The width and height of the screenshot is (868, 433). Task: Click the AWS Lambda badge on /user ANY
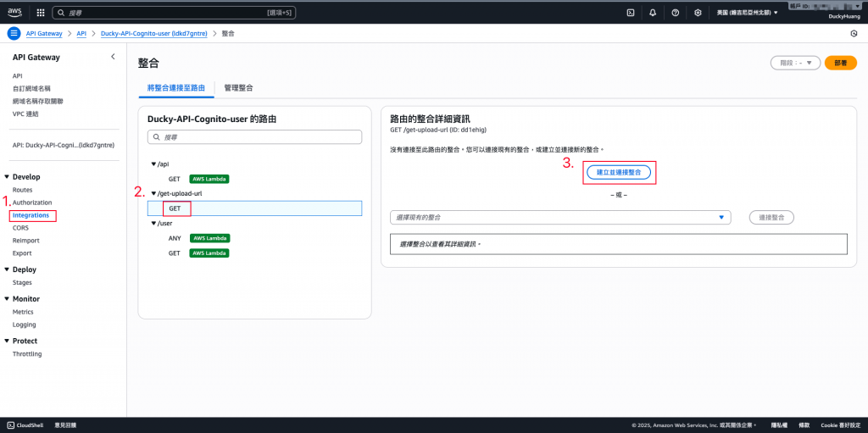pyautogui.click(x=210, y=238)
